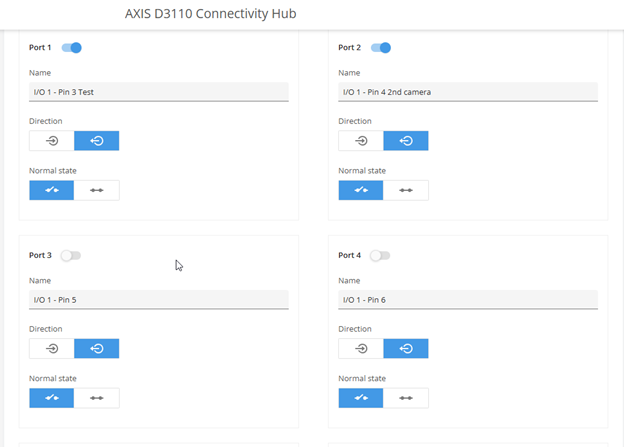The width and height of the screenshot is (624, 447).
Task: Disable the Port 1 toggle switch
Action: tap(72, 48)
